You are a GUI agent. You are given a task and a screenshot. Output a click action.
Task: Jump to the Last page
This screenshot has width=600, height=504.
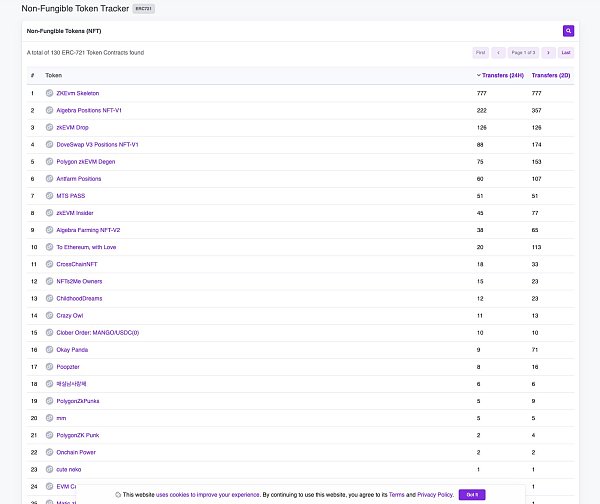[566, 52]
